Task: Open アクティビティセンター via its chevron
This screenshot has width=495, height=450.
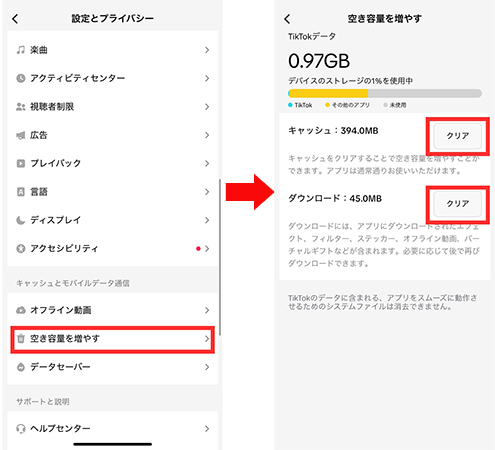Action: (207, 78)
